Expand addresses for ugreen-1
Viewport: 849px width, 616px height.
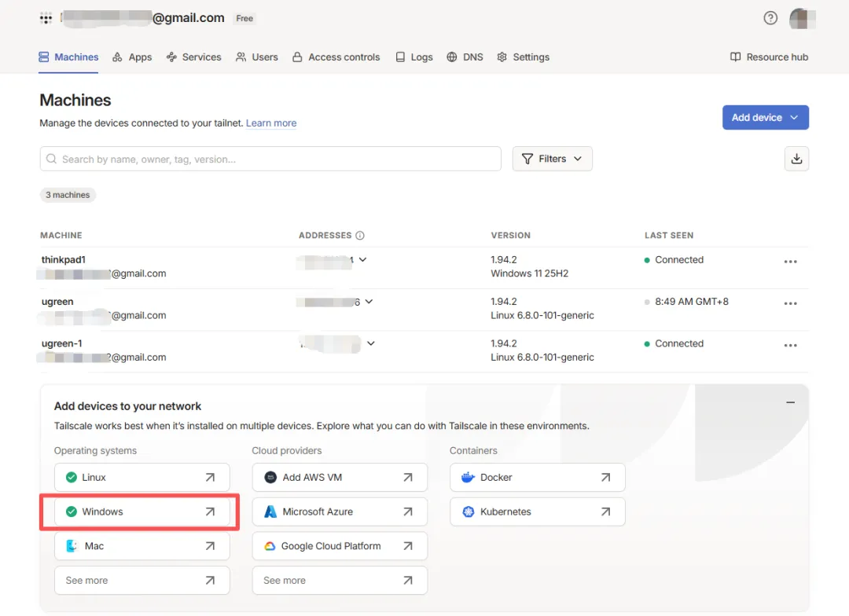coord(371,343)
